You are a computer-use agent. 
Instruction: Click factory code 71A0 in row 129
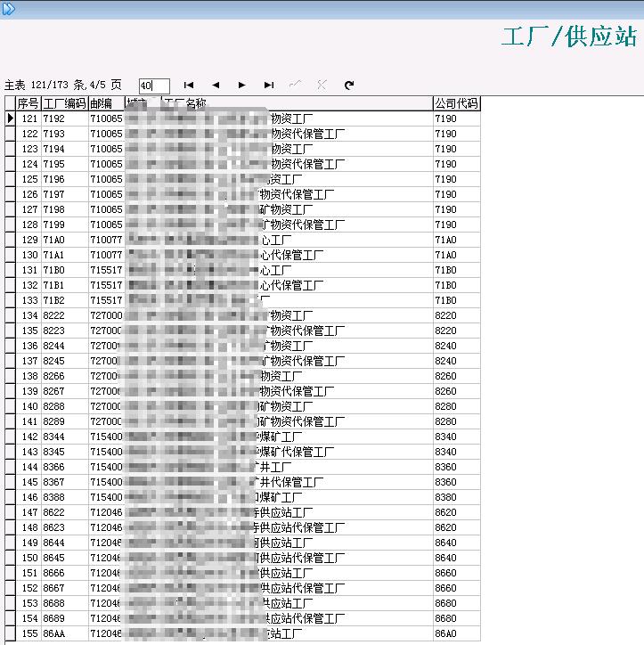pos(53,240)
